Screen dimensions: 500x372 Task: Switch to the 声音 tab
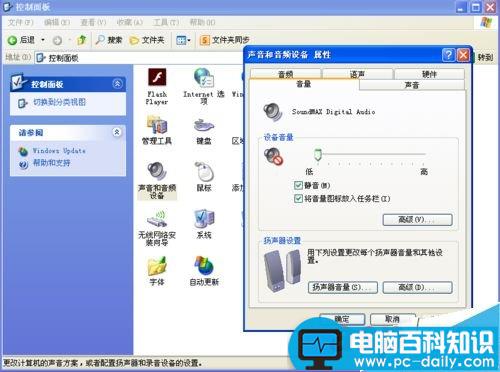(x=412, y=85)
